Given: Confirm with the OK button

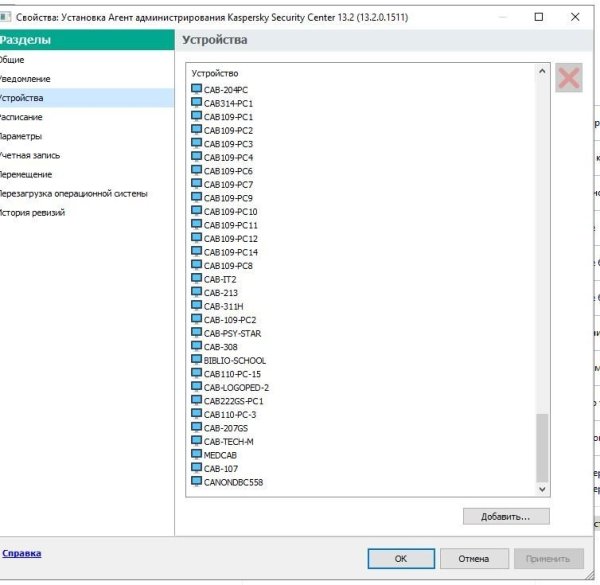Looking at the screenshot, I should tap(401, 559).
